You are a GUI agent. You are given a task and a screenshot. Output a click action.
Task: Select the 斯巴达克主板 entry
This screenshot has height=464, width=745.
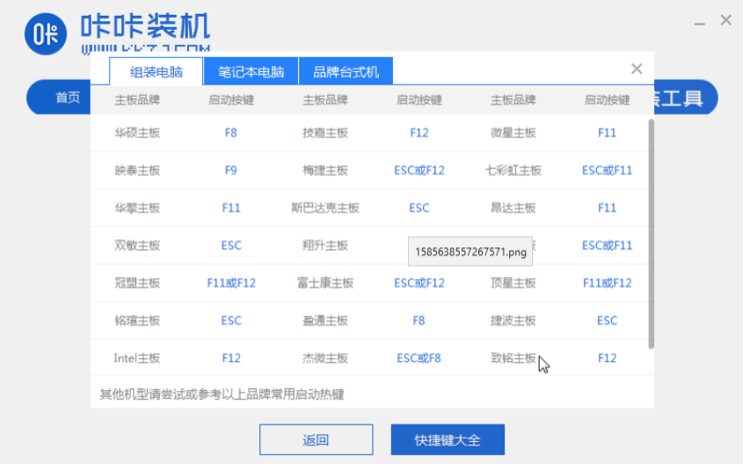coord(325,208)
